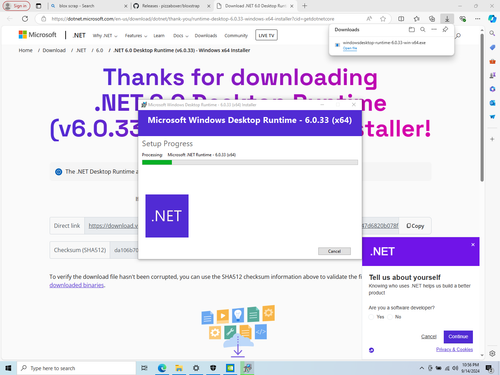This screenshot has width=500, height=375.
Task: Open more options in Downloads panel
Action: pyautogui.click(x=434, y=30)
